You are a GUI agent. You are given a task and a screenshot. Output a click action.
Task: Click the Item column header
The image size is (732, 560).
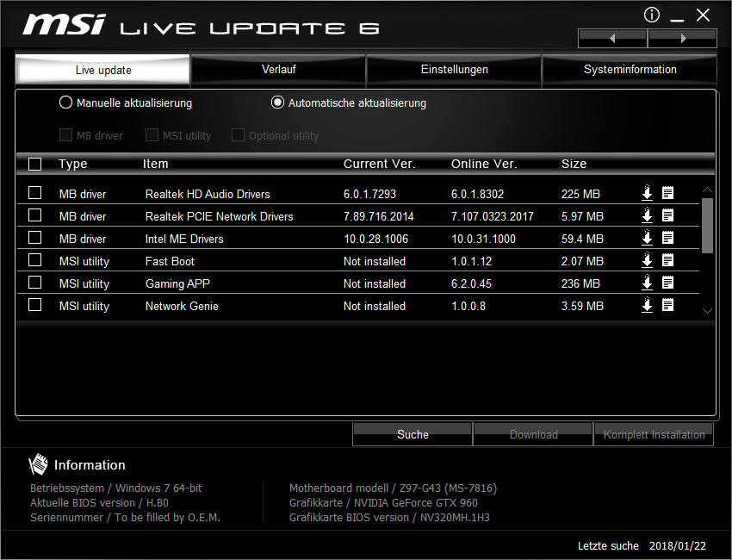156,164
